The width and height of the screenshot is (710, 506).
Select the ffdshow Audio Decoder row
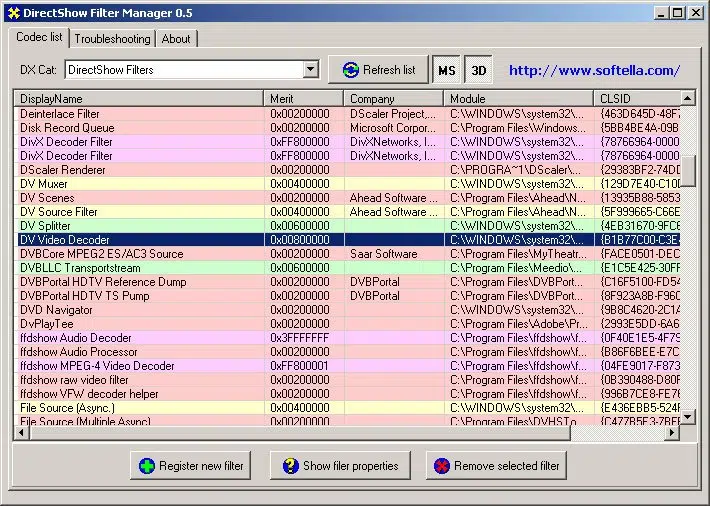click(x=348, y=338)
